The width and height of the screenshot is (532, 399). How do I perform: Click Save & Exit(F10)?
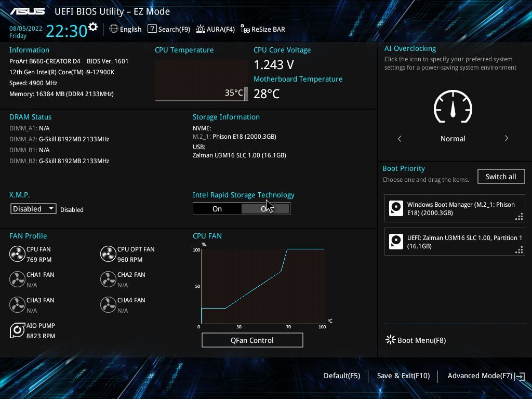point(403,376)
